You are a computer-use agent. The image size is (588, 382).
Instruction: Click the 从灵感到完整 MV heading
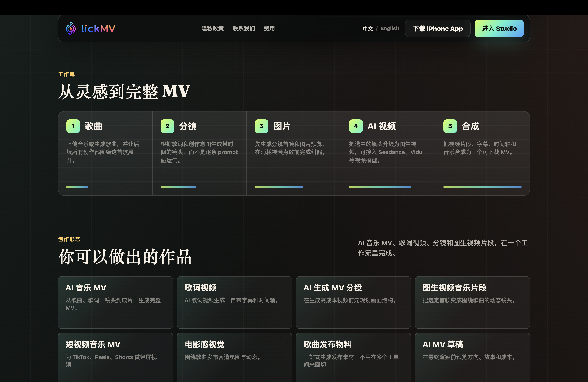(x=124, y=92)
